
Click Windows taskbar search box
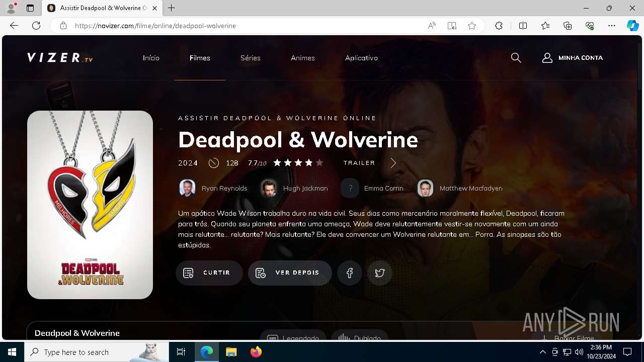97,352
